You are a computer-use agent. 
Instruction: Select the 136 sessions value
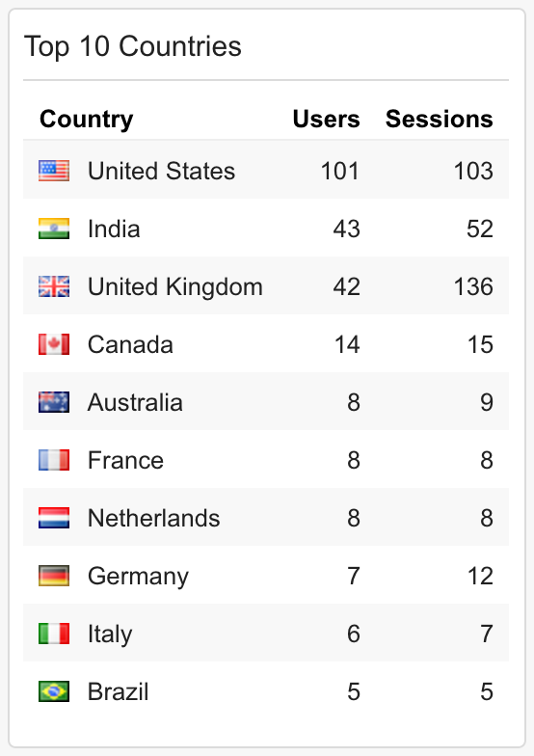tap(473, 287)
